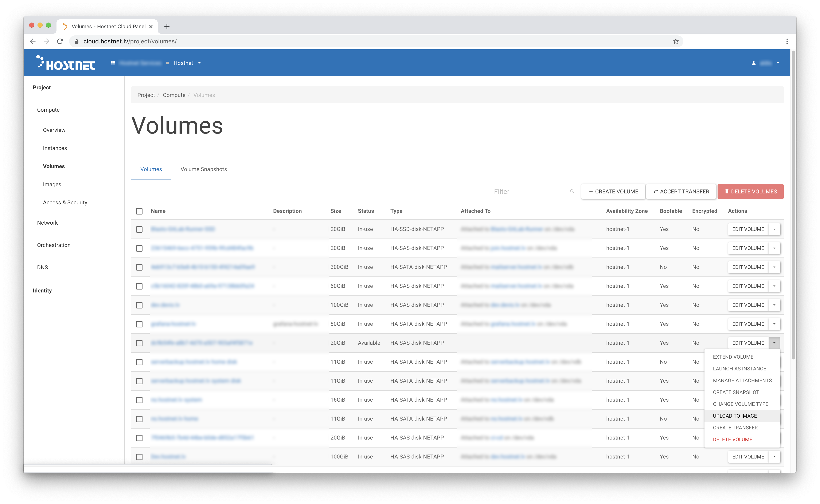Click the Accept Transfer button
The image size is (820, 504).
tap(681, 192)
